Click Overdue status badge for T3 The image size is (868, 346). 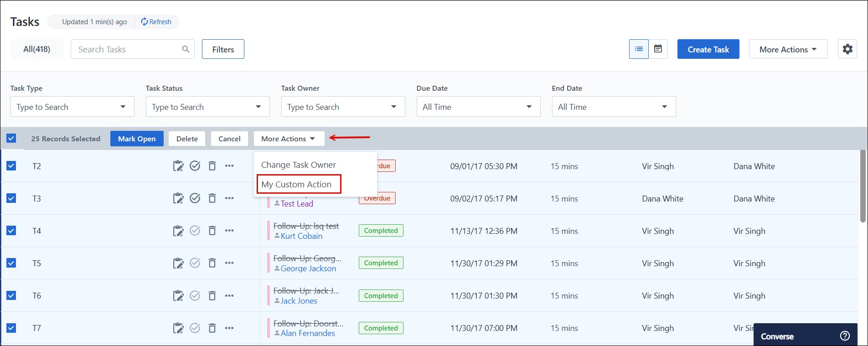[377, 198]
